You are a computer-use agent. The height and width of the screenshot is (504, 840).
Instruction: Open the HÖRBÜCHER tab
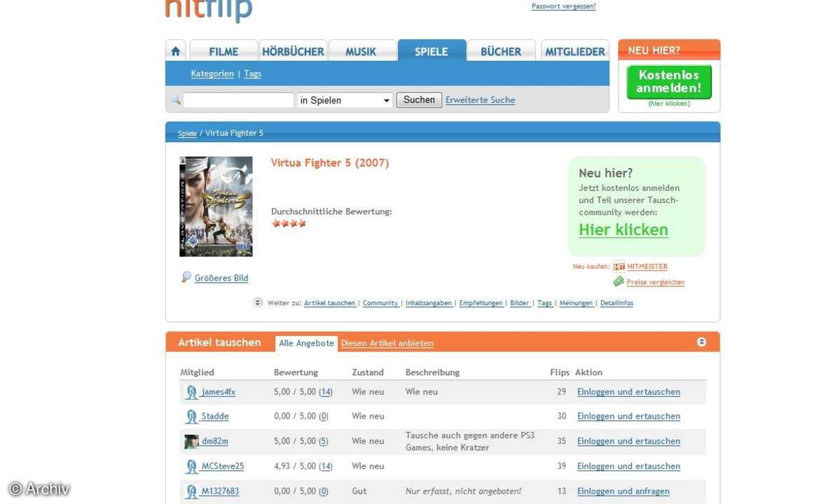[x=293, y=51]
